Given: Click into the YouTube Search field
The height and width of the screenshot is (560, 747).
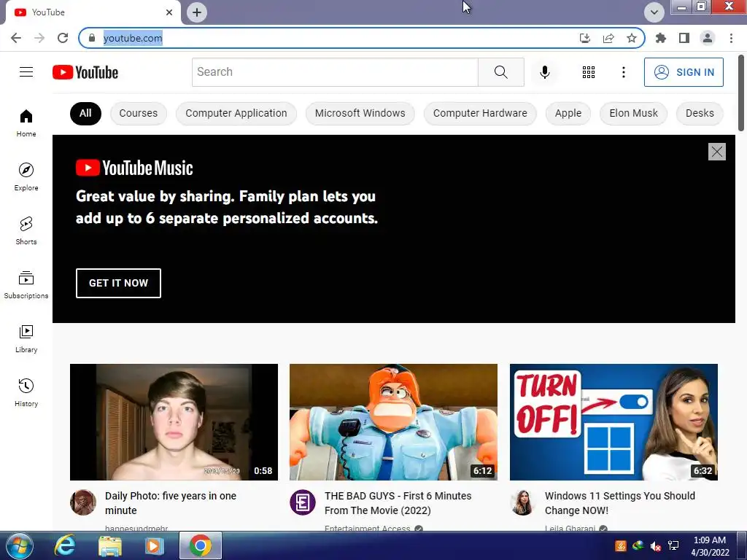Looking at the screenshot, I should coord(335,72).
